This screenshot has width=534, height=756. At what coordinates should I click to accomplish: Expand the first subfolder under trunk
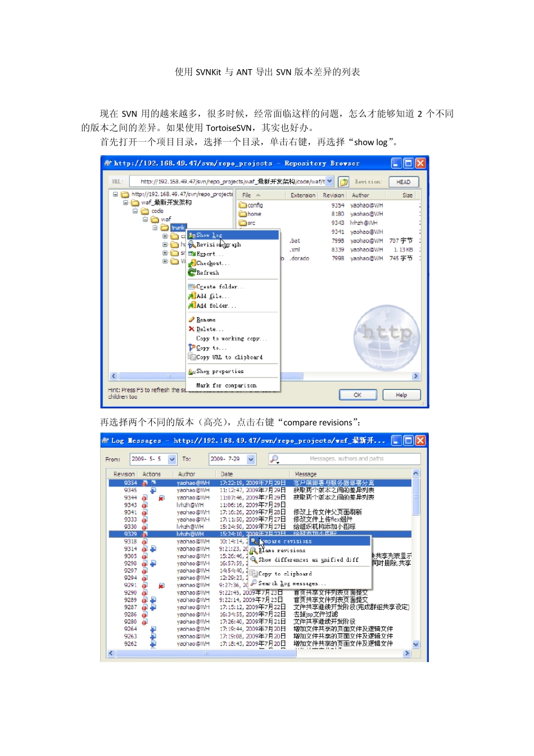point(165,236)
